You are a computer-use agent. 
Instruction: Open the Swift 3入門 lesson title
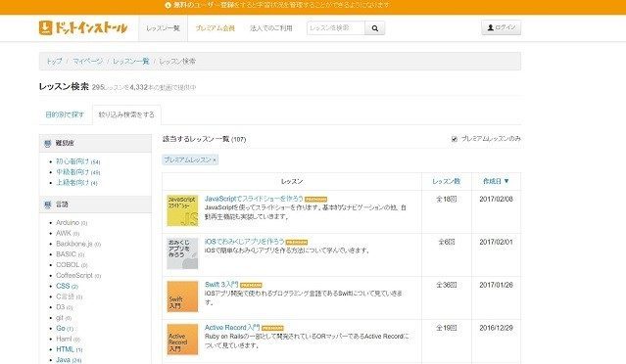click(x=221, y=285)
